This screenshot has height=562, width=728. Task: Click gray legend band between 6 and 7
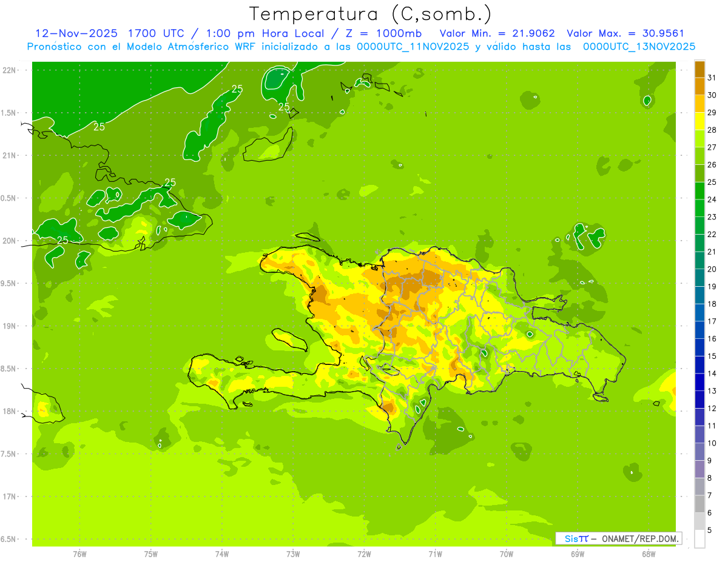pos(699,504)
